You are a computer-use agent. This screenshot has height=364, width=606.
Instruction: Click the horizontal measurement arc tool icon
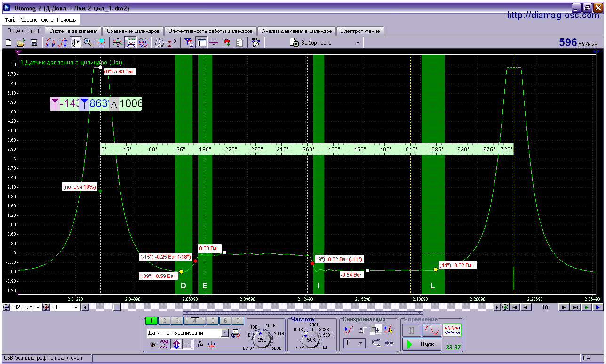coord(50,43)
